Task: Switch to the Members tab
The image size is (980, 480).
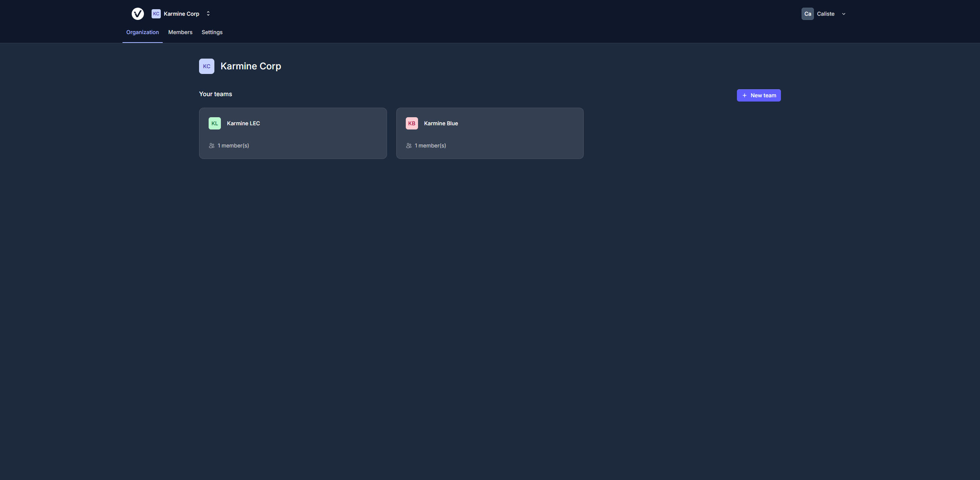Action: [x=180, y=32]
